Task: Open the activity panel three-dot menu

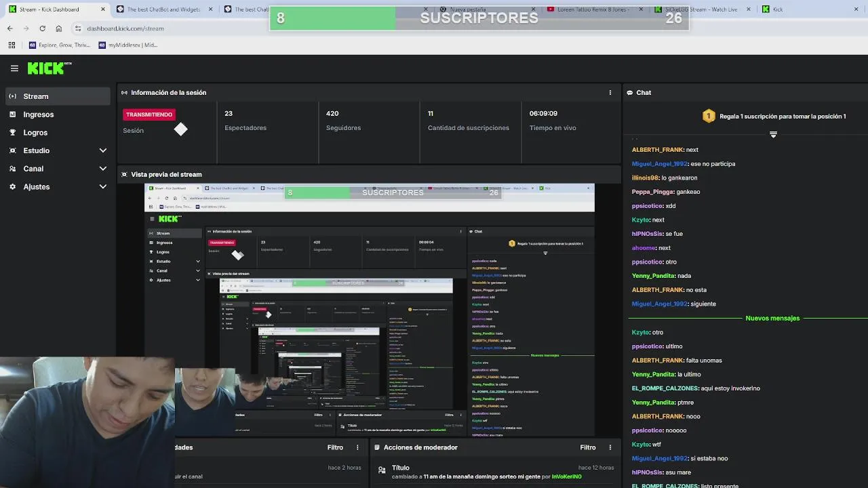Action: (357, 447)
